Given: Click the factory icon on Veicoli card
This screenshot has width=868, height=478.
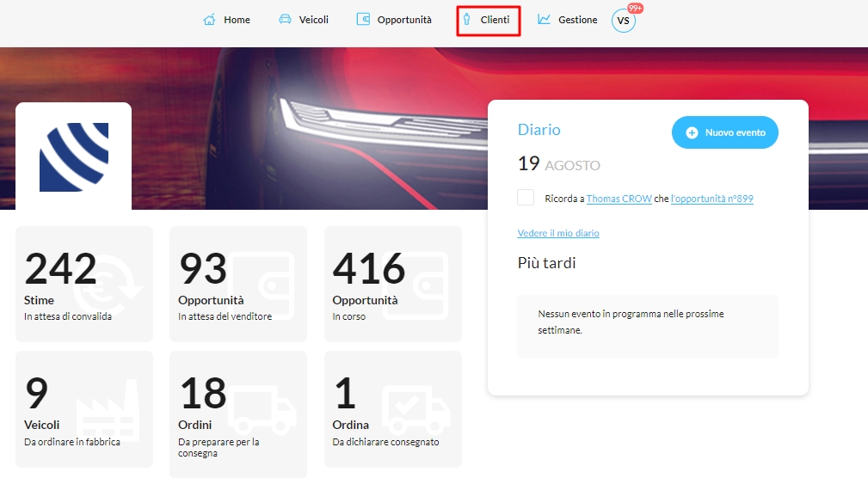Looking at the screenshot, I should pyautogui.click(x=108, y=408).
